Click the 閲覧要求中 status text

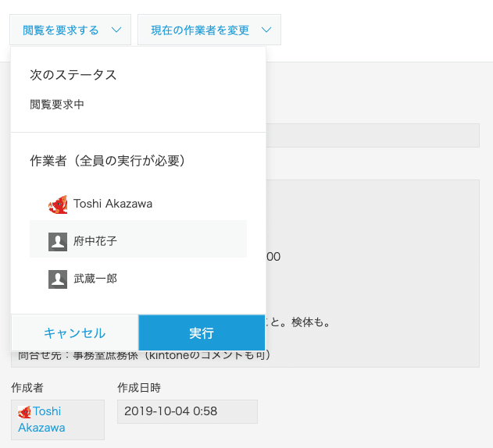(x=57, y=105)
